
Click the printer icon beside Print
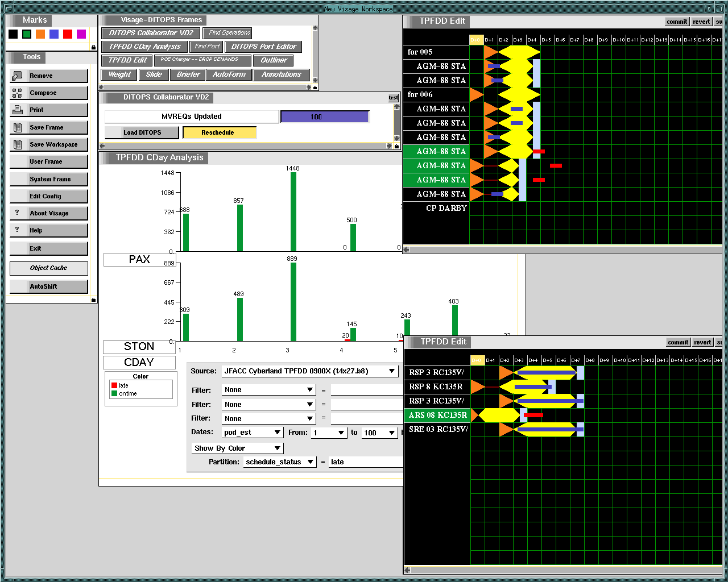17,110
